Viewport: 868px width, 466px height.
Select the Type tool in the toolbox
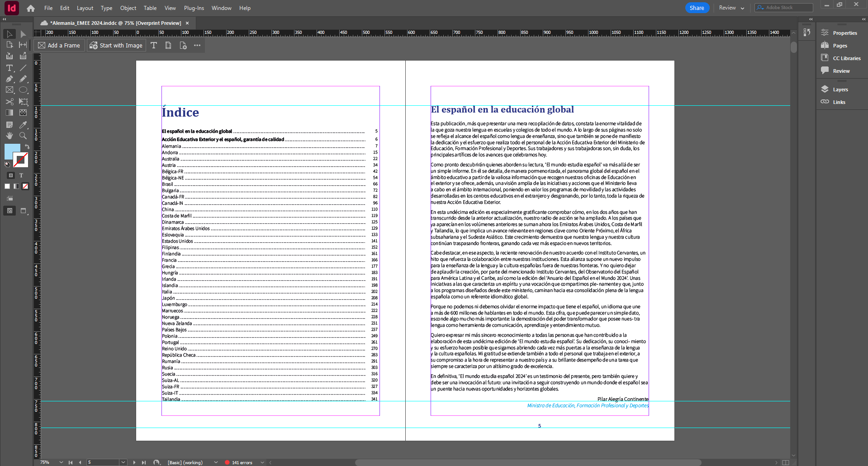coord(9,68)
